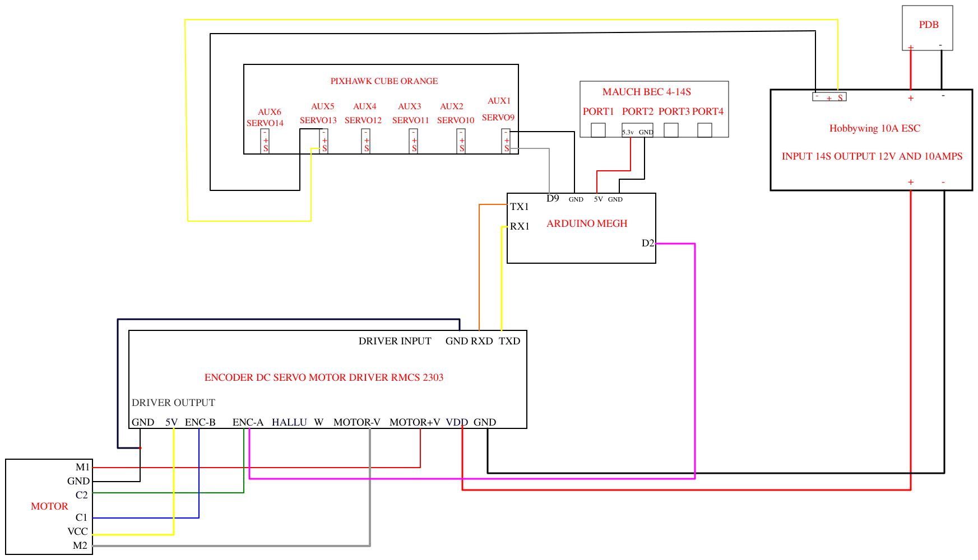The width and height of the screenshot is (978, 560).
Task: Click the DRIVER INPUT label
Action: coord(395,341)
